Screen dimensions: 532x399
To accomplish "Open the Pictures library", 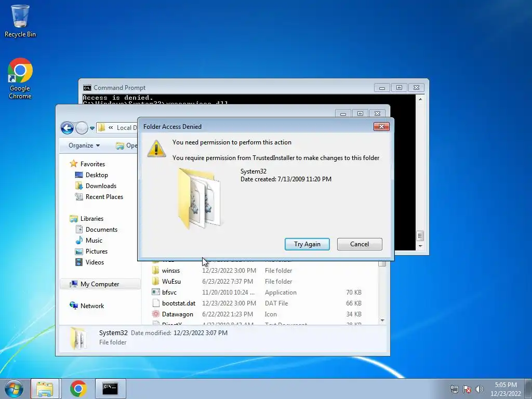I will (x=91, y=251).
